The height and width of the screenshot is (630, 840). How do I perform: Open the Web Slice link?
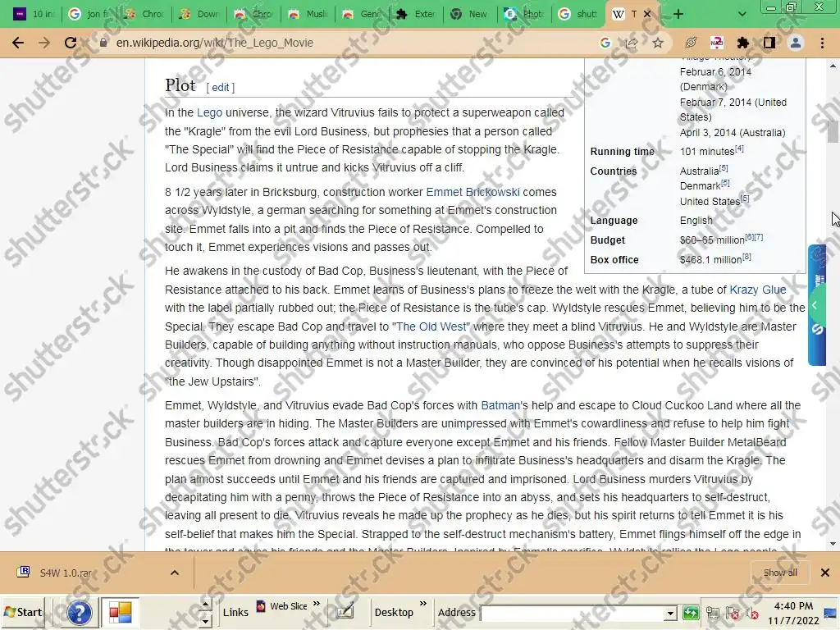click(282, 606)
